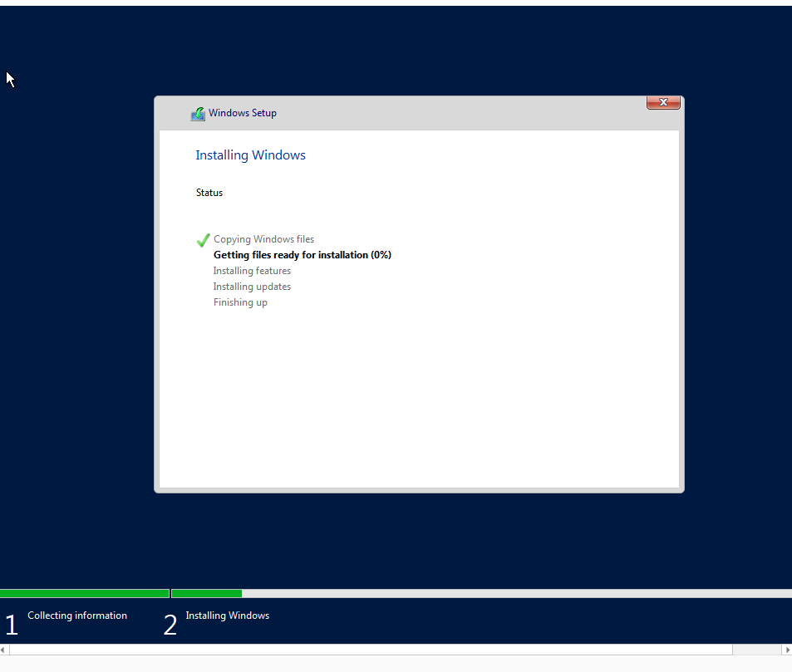Click the "Installing updates" step
The height and width of the screenshot is (672, 792).
[x=252, y=287]
